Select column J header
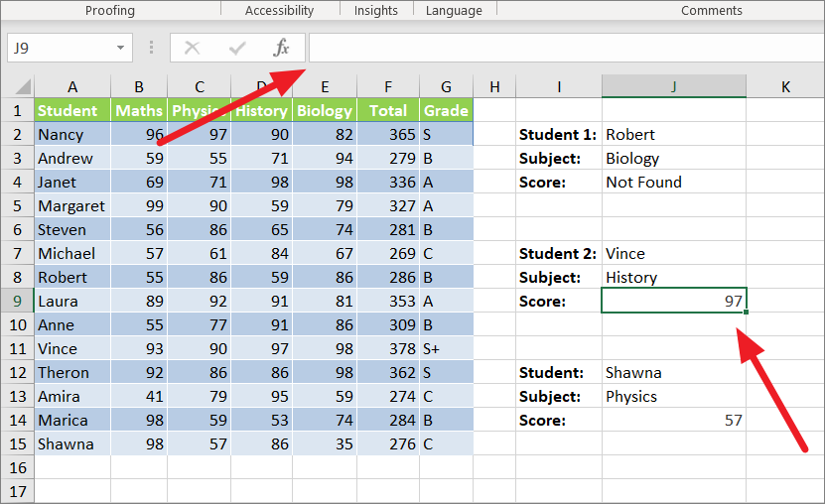Viewport: 825px width, 504px height. point(674,86)
